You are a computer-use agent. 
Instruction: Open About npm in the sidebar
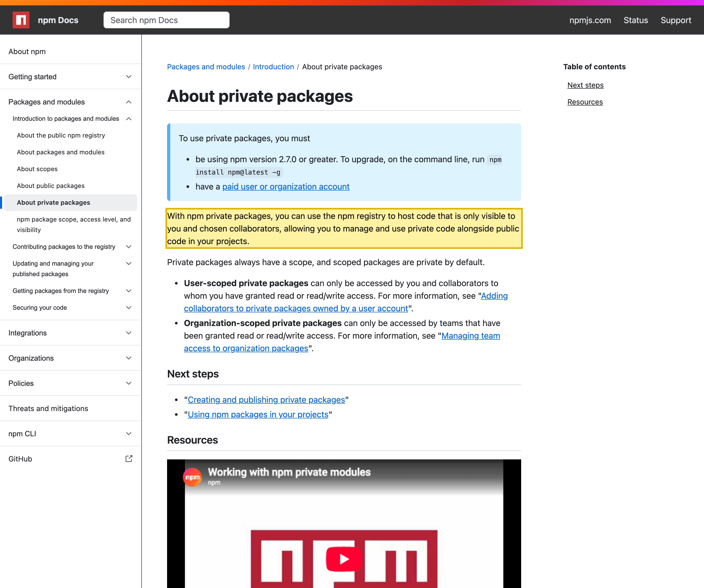coord(27,52)
